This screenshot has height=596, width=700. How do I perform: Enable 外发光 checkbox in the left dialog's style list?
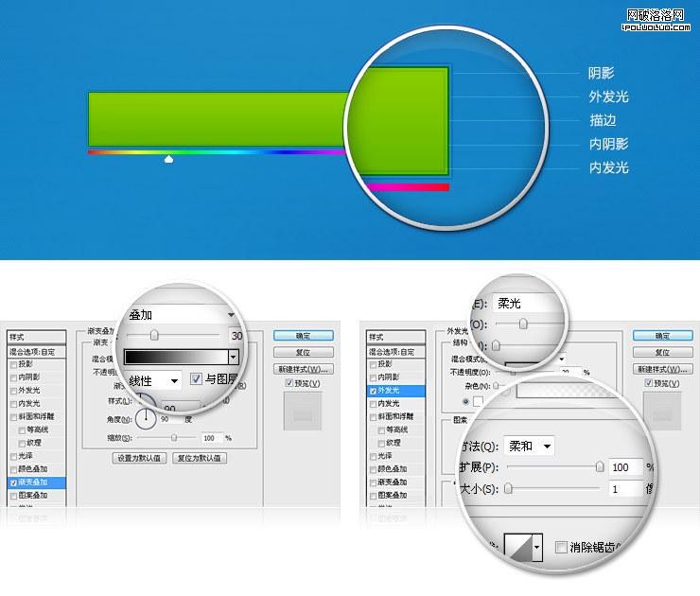13,391
